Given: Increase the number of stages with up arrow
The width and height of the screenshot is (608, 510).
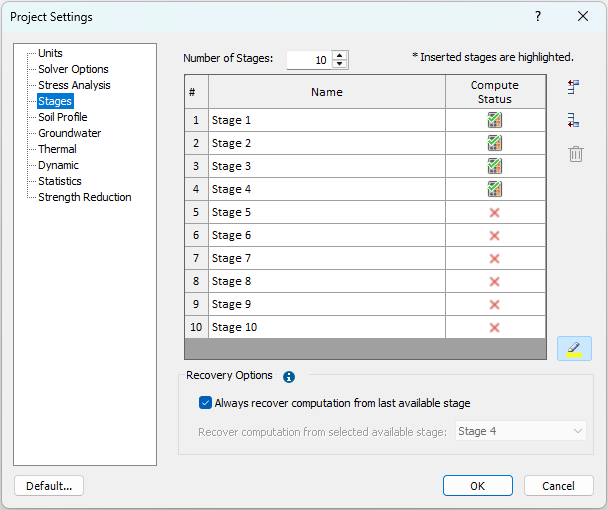Looking at the screenshot, I should point(340,55).
